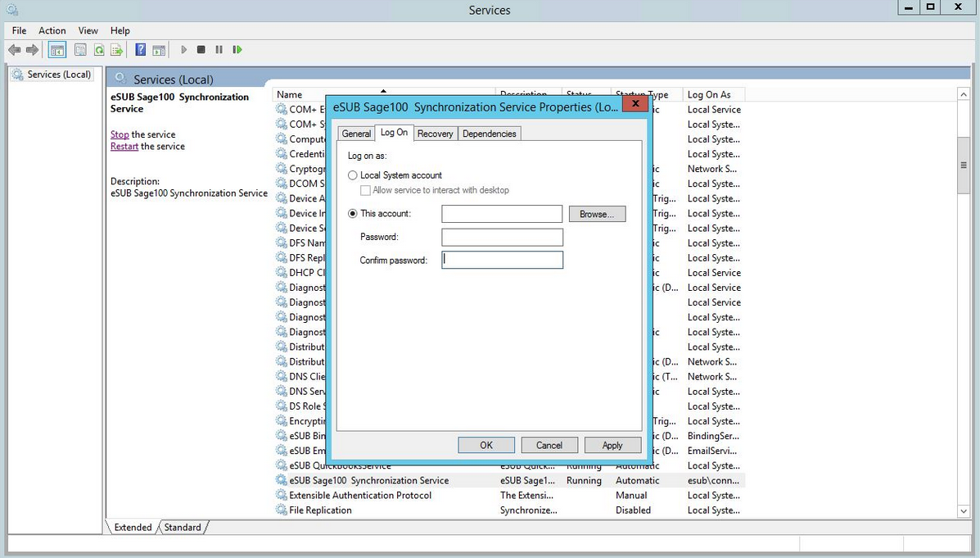Click the Confirm password input field

pyautogui.click(x=502, y=260)
